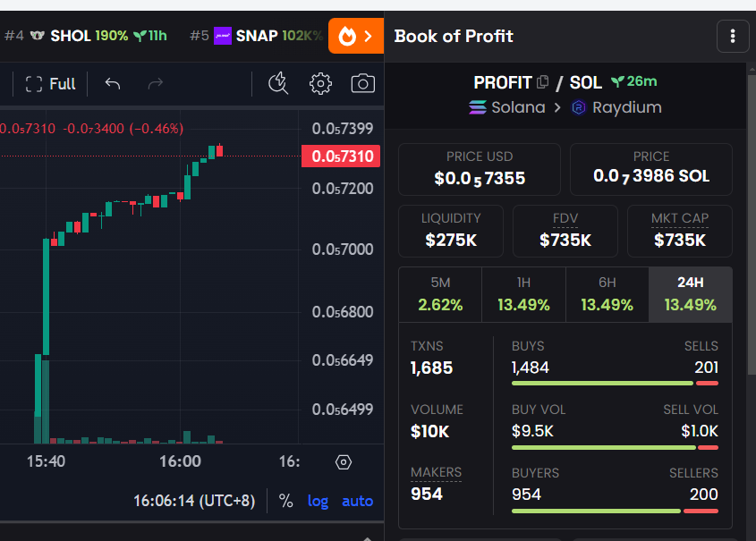Undo the last chart action

(x=113, y=84)
